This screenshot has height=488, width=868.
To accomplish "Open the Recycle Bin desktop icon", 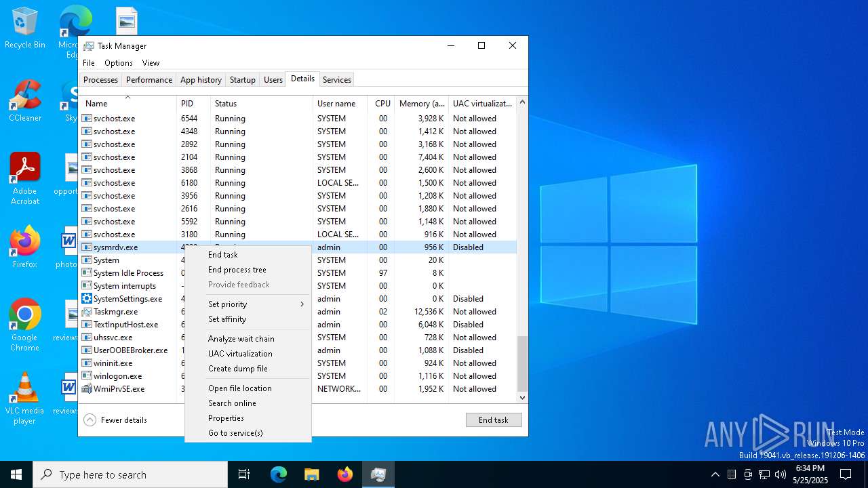I will pos(25,28).
